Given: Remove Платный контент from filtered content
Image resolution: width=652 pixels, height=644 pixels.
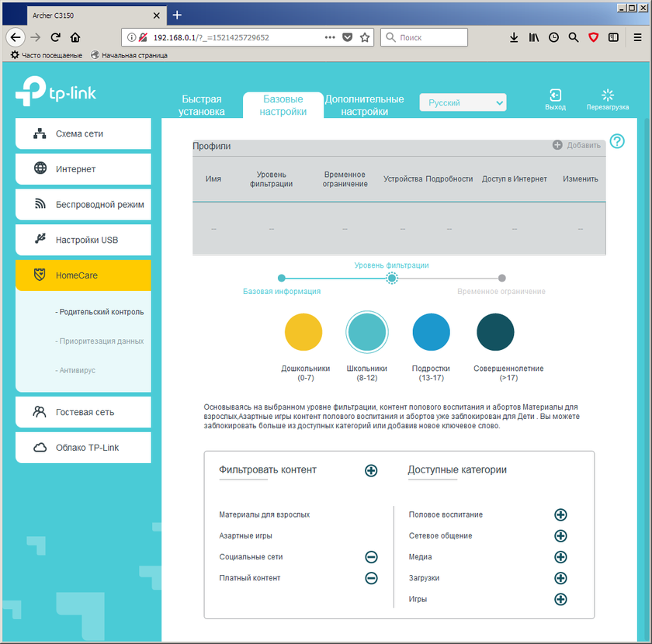Looking at the screenshot, I should 371,578.
